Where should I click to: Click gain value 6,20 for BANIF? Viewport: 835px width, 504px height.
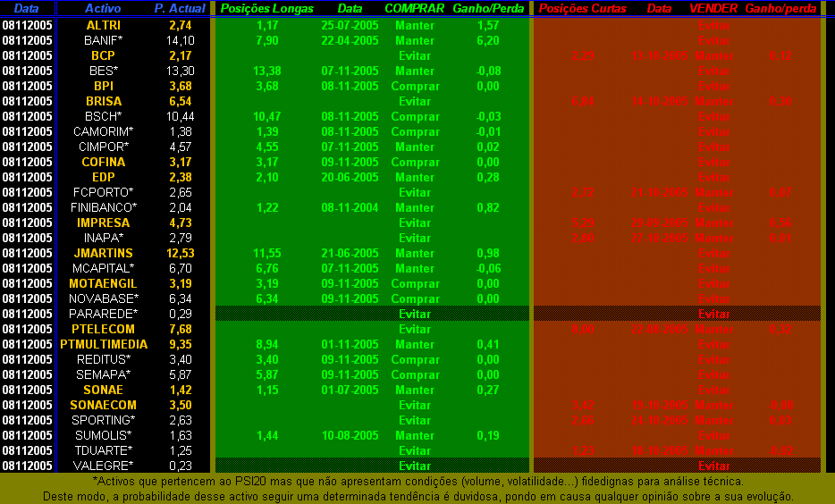click(488, 40)
